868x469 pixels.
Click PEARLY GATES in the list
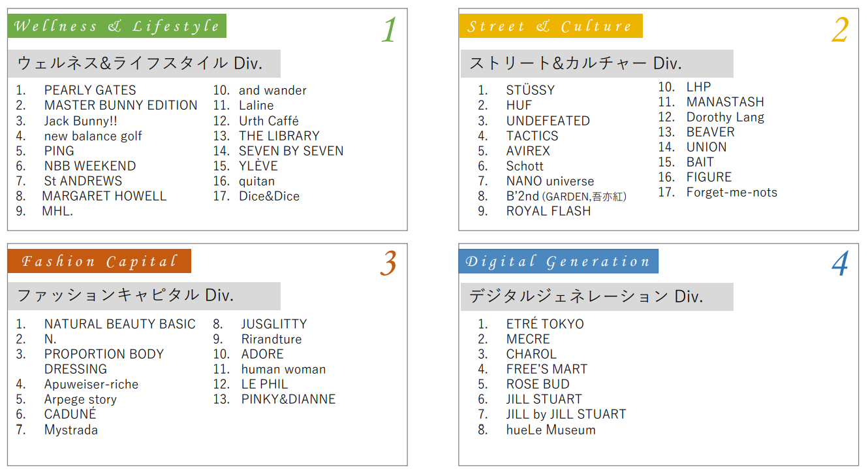[x=90, y=90]
